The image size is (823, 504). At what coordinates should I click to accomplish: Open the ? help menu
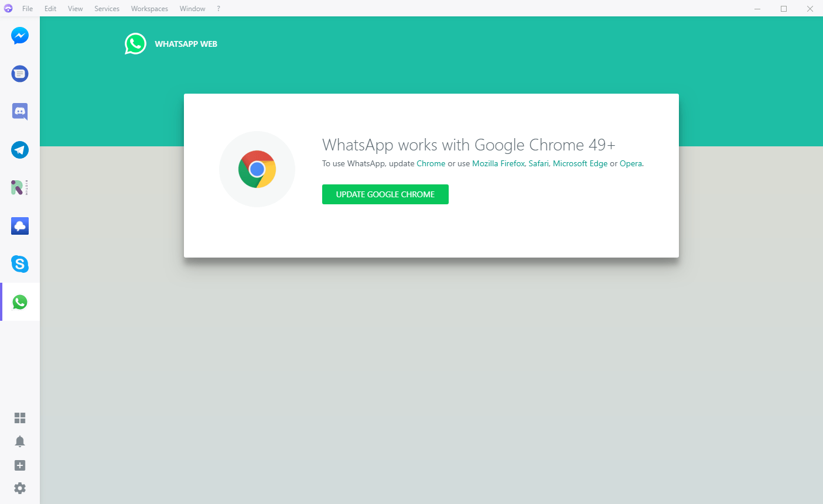coord(218,9)
